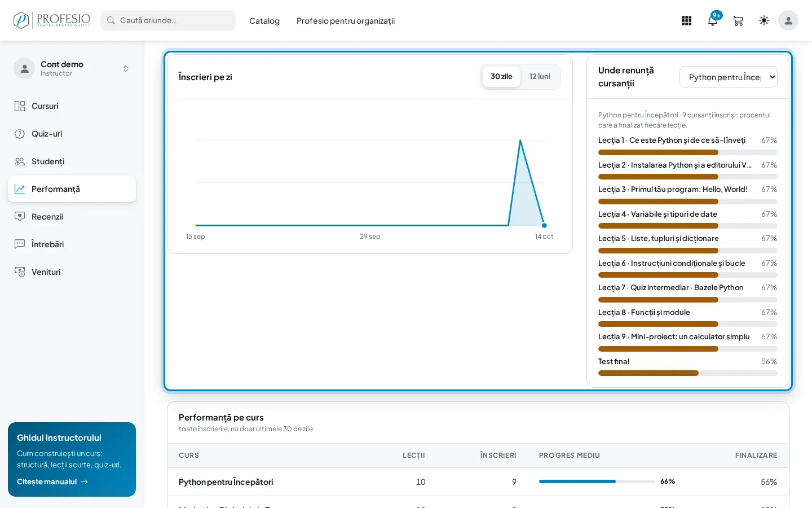812x508 pixels.
Task: Click the Performanță pe curs heading
Action: [221, 418]
